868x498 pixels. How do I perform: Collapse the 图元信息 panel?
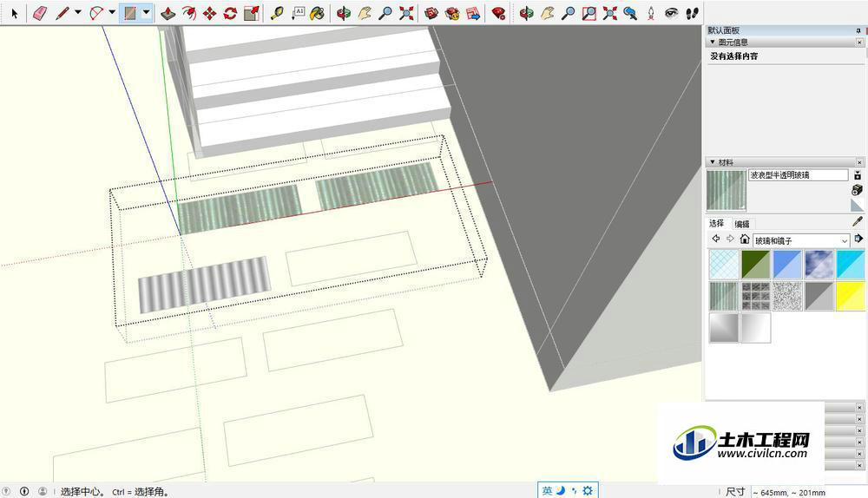713,42
